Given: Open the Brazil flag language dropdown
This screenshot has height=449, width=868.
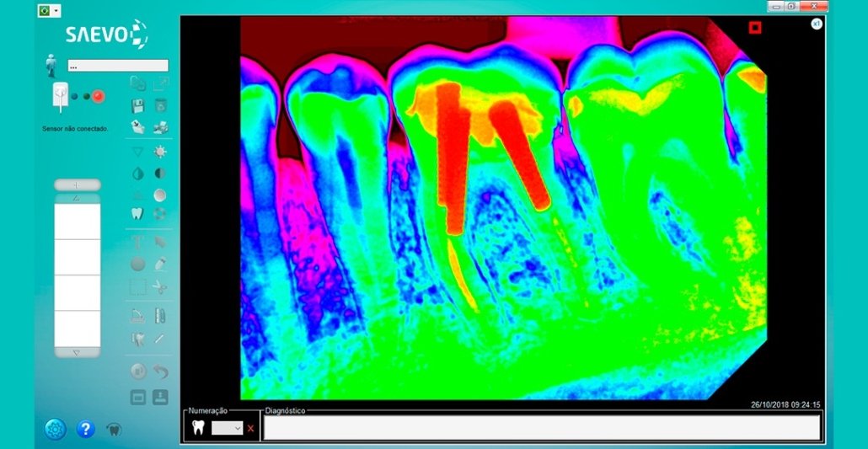Looking at the screenshot, I should [x=49, y=10].
